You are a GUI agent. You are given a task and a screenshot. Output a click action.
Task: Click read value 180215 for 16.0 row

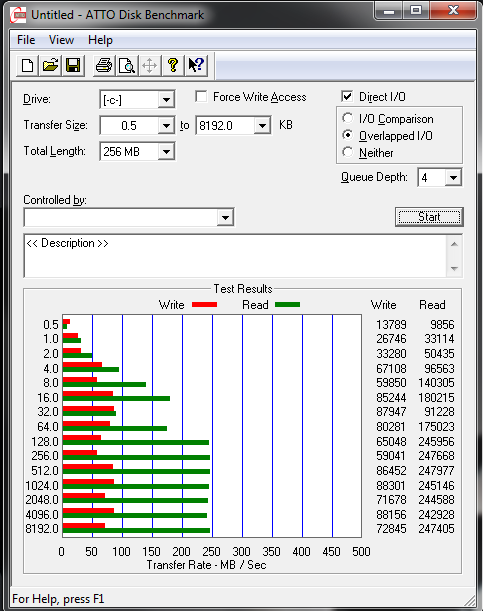tap(436, 398)
